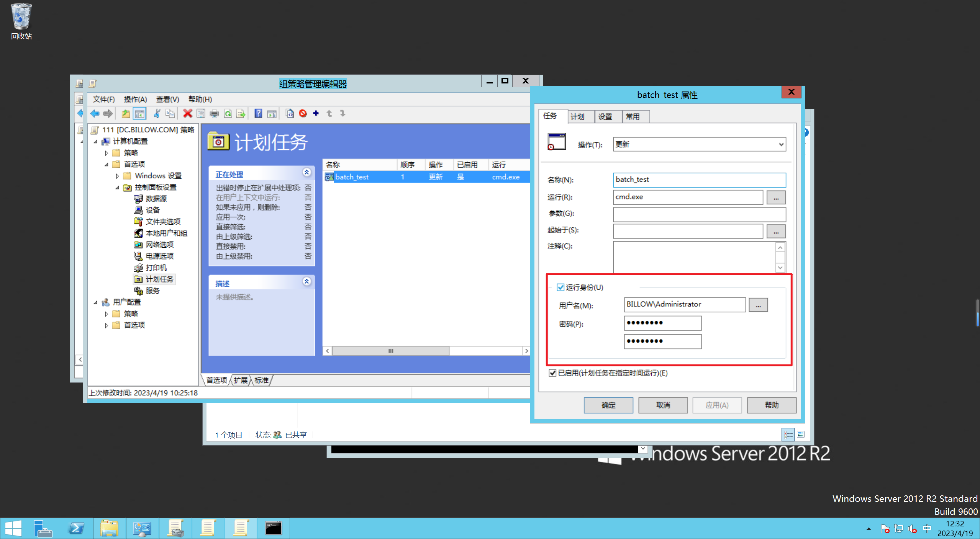Launch PowerShell from taskbar

point(76,528)
